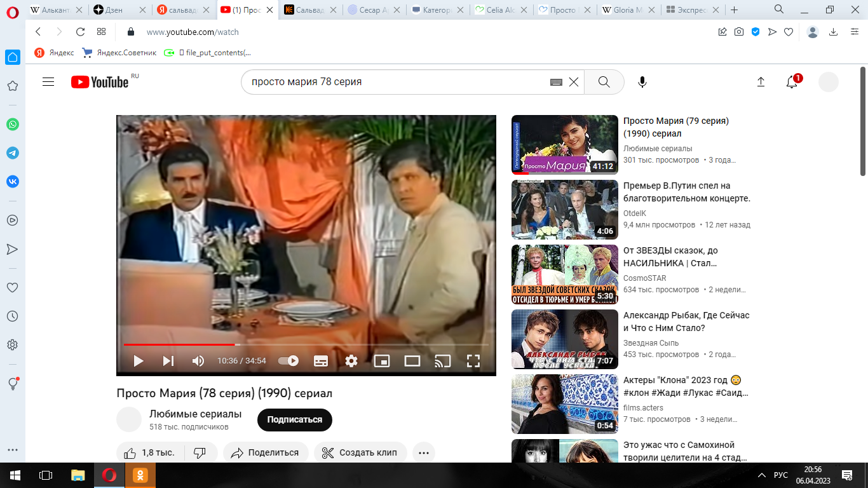Dislike the video
This screenshot has height=488, width=868.
[x=200, y=452]
